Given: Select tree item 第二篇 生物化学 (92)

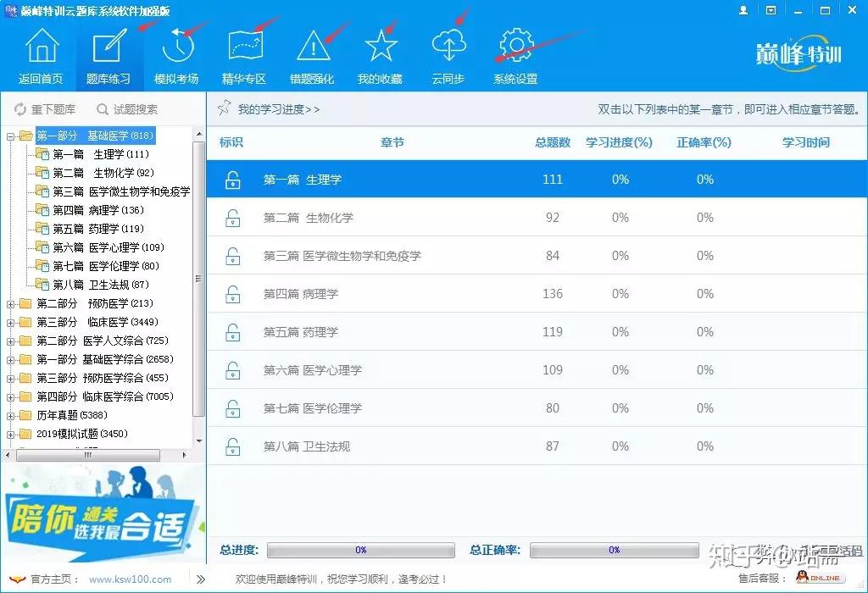Looking at the screenshot, I should click(103, 173).
